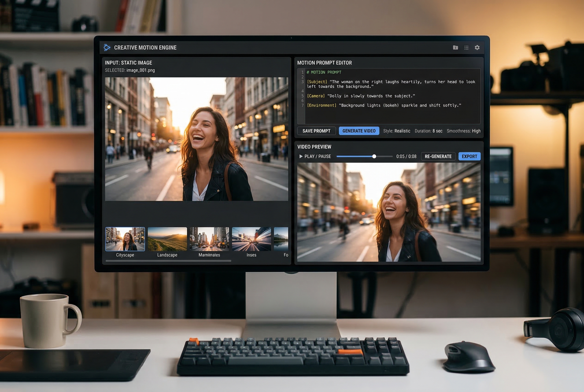The image size is (584, 392).
Task: Click the Re-Generate button
Action: (x=438, y=156)
